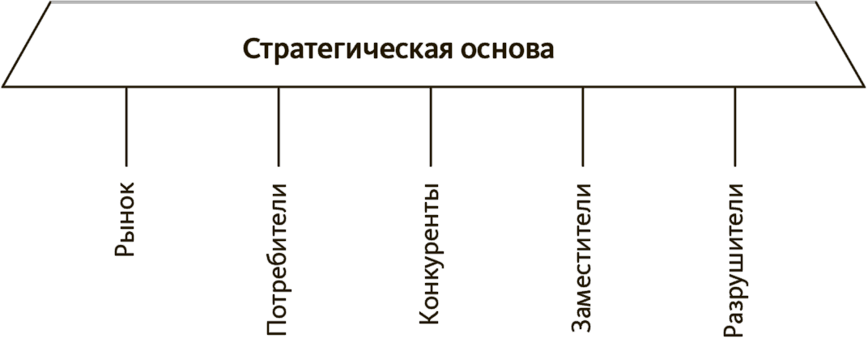Click the 'Конкуренты' vertical label
This screenshot has width=868, height=338.
[x=430, y=253]
